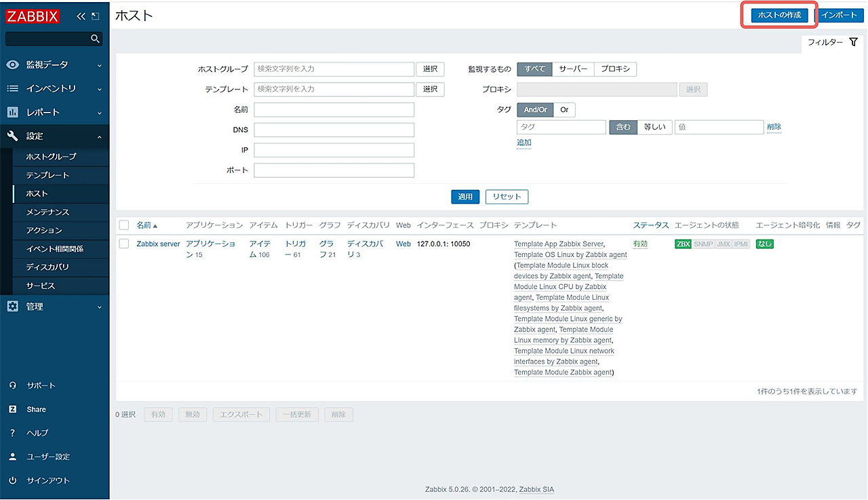The width and height of the screenshot is (868, 500).
Task: Open the Zabbix server host link
Action: 158,244
